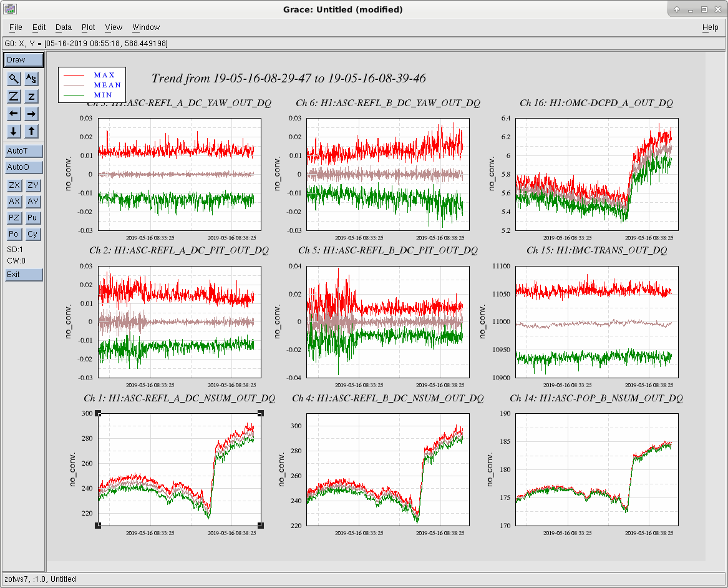Click the small z zoom-out icon
The height and width of the screenshot is (588, 728).
pyautogui.click(x=31, y=96)
